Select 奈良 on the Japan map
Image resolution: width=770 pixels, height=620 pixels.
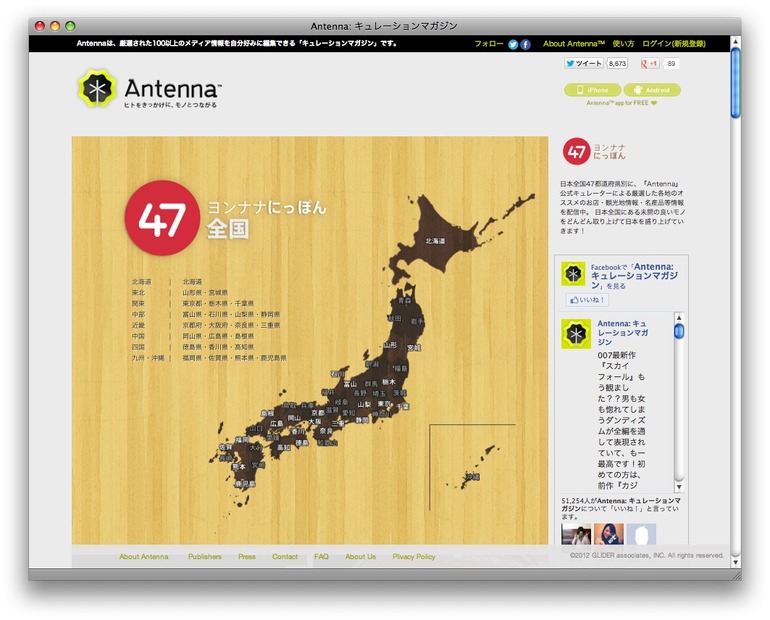pos(326,431)
